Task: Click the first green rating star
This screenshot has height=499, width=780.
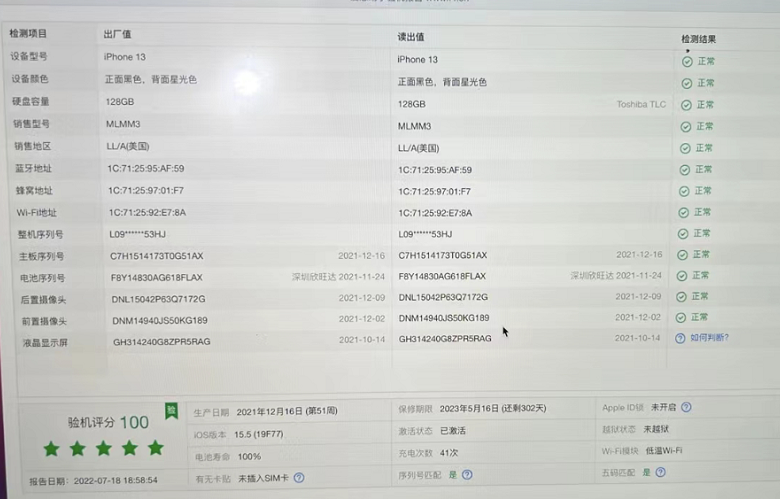Action: (x=51, y=449)
